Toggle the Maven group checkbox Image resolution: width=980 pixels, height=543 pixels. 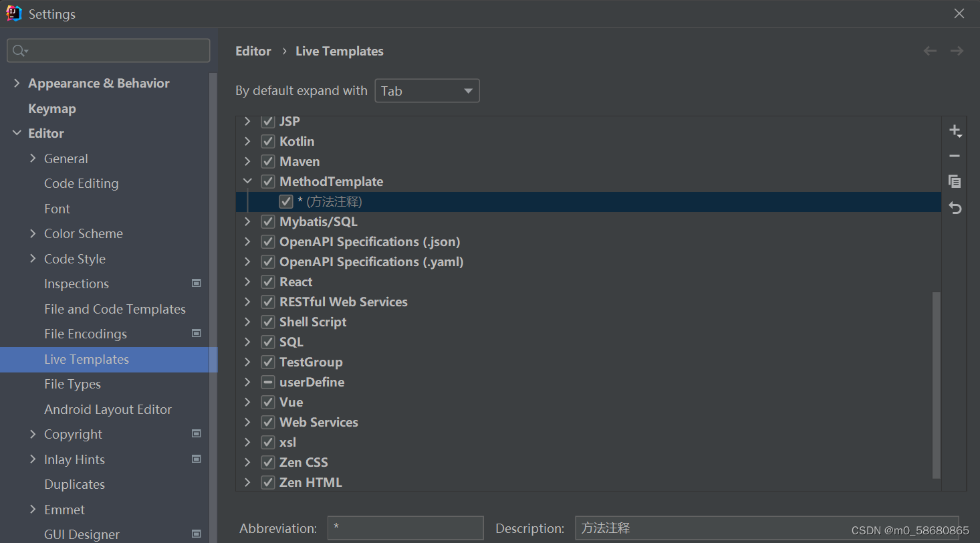[x=268, y=161]
